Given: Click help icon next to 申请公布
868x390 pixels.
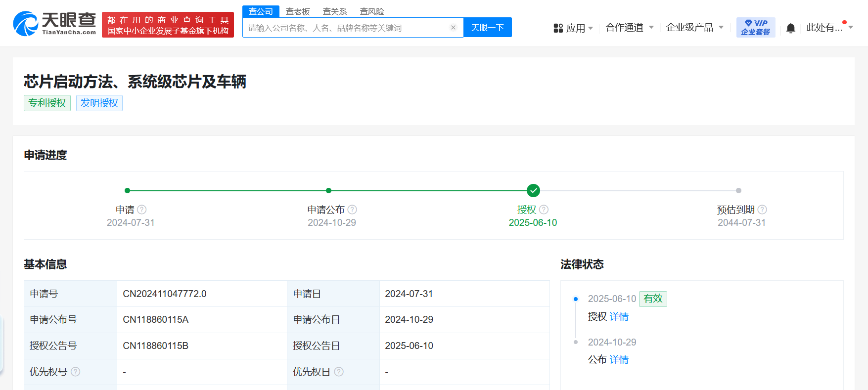Looking at the screenshot, I should (x=352, y=210).
